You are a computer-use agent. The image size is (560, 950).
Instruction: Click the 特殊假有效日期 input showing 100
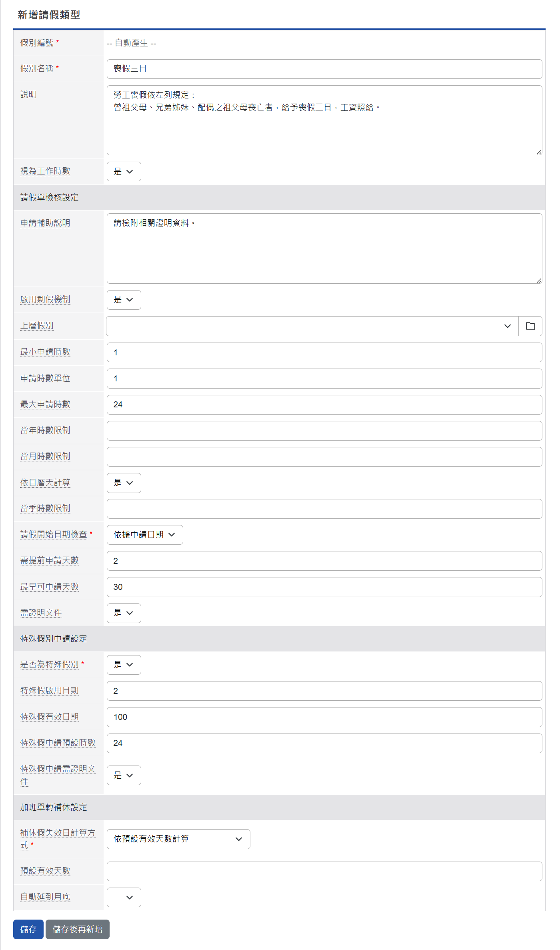coord(324,717)
